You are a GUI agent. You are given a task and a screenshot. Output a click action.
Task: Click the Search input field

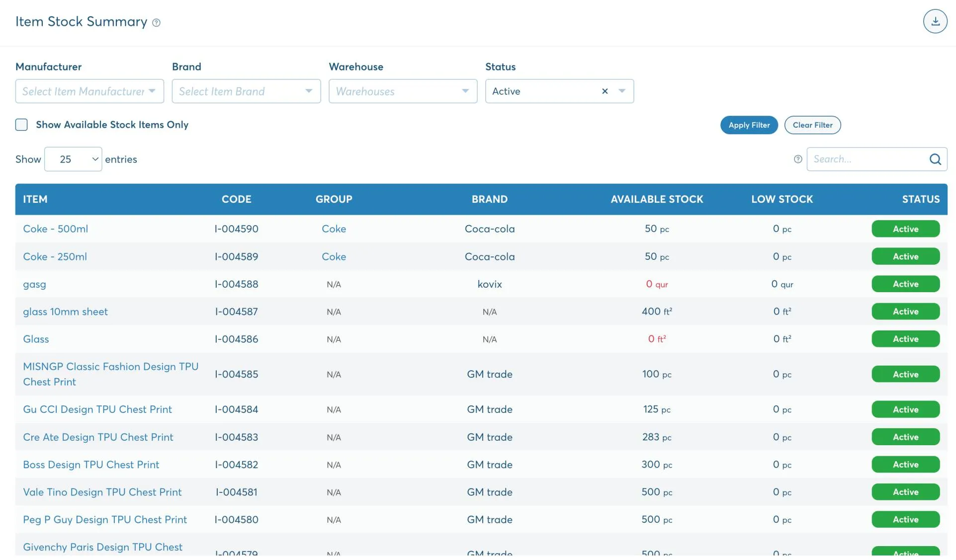868,159
